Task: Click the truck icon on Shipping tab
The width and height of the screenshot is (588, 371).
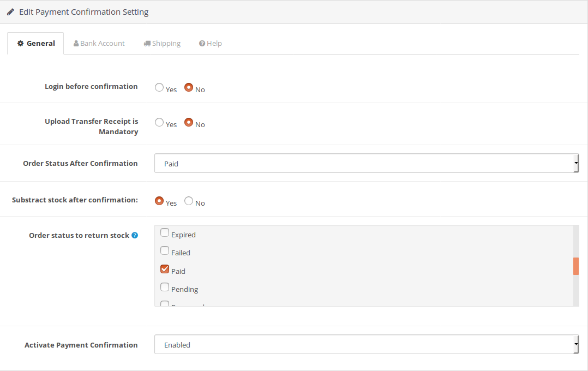Action: point(147,44)
